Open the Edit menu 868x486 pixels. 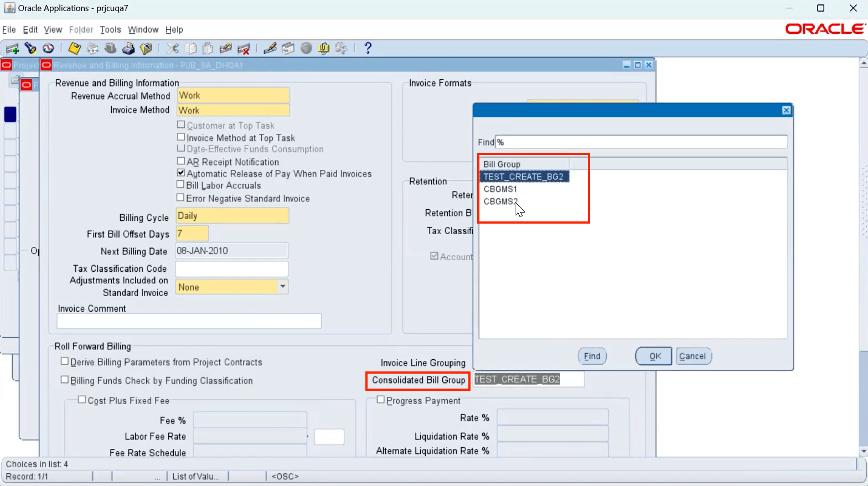point(30,30)
